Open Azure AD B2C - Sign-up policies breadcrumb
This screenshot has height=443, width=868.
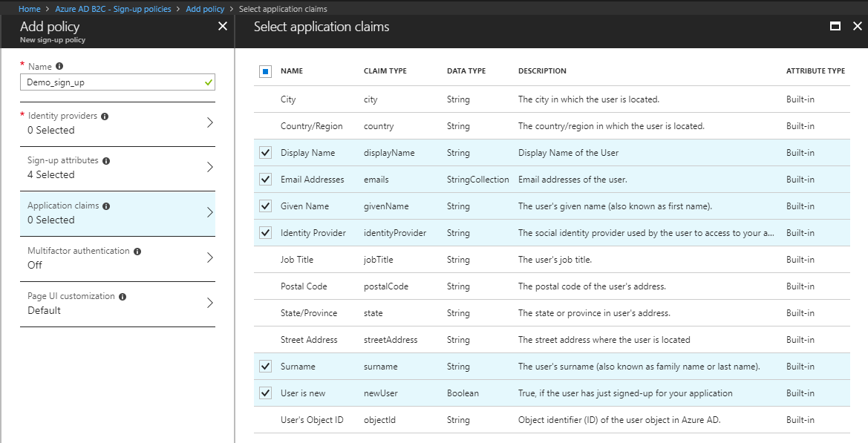pyautogui.click(x=113, y=9)
